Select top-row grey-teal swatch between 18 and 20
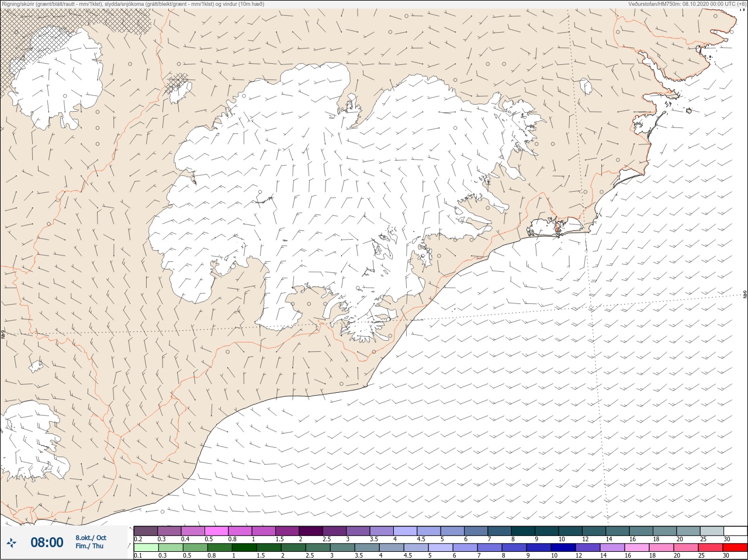The height and width of the screenshot is (560, 748). tap(664, 531)
